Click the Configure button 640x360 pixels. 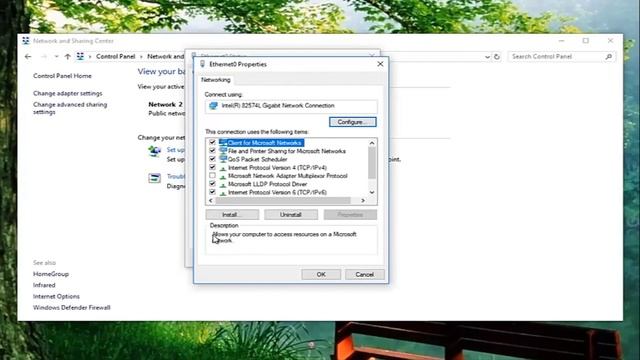[x=353, y=122]
